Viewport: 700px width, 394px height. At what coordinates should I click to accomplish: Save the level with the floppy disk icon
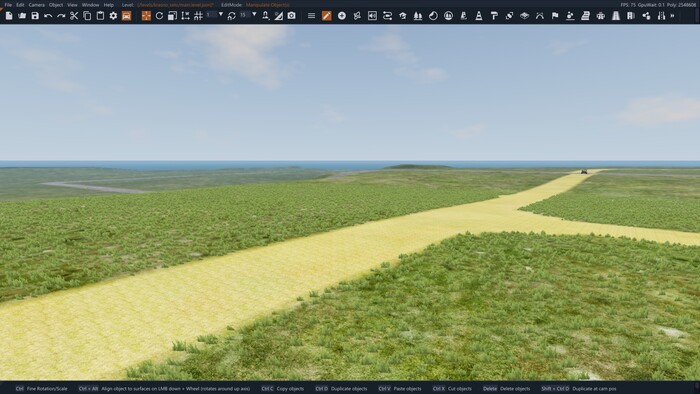click(35, 16)
